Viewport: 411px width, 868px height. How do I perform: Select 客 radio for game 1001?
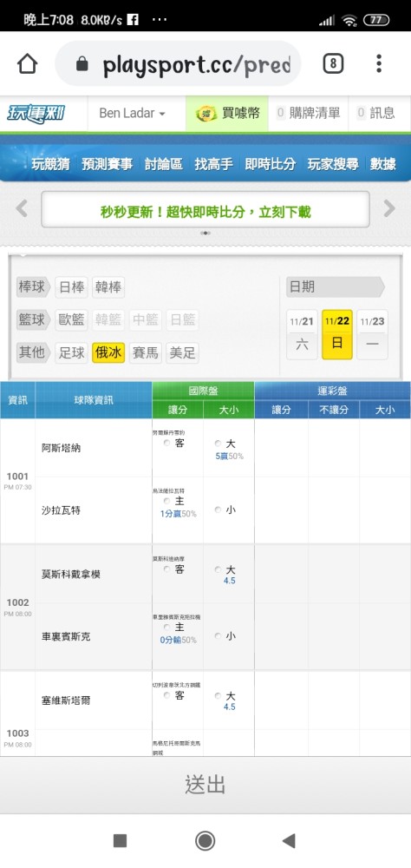[x=167, y=444]
